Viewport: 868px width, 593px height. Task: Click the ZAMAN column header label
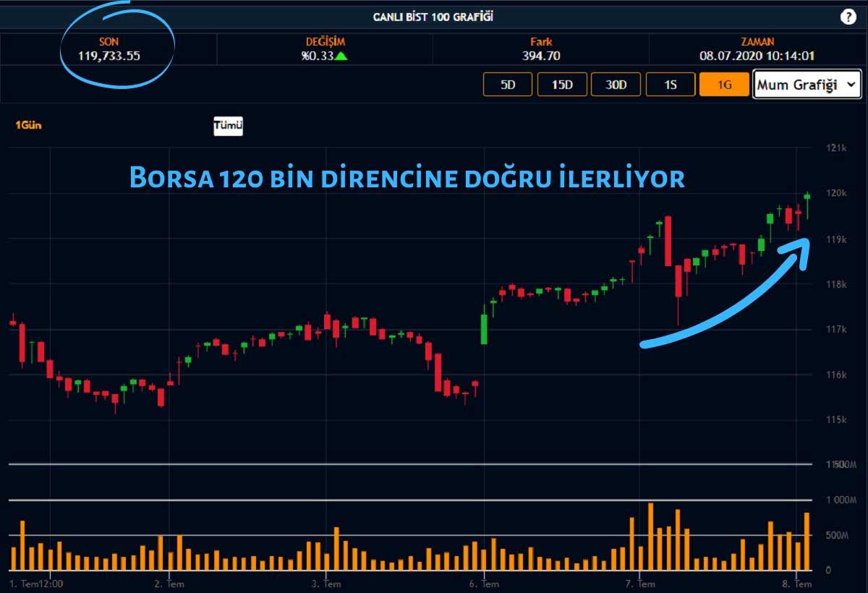pos(757,42)
